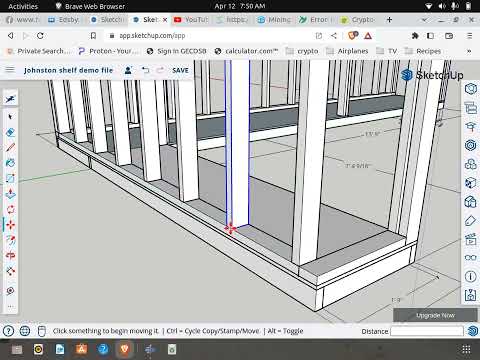Viewport: 480px width, 360px height.
Task: Open the Recipes bookmarks folder
Action: pyautogui.click(x=423, y=51)
